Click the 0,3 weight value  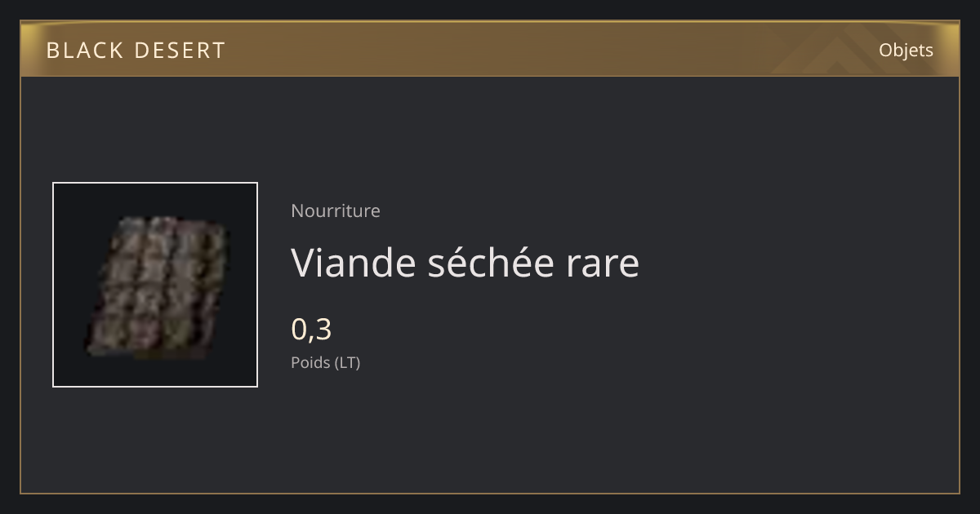(x=311, y=330)
